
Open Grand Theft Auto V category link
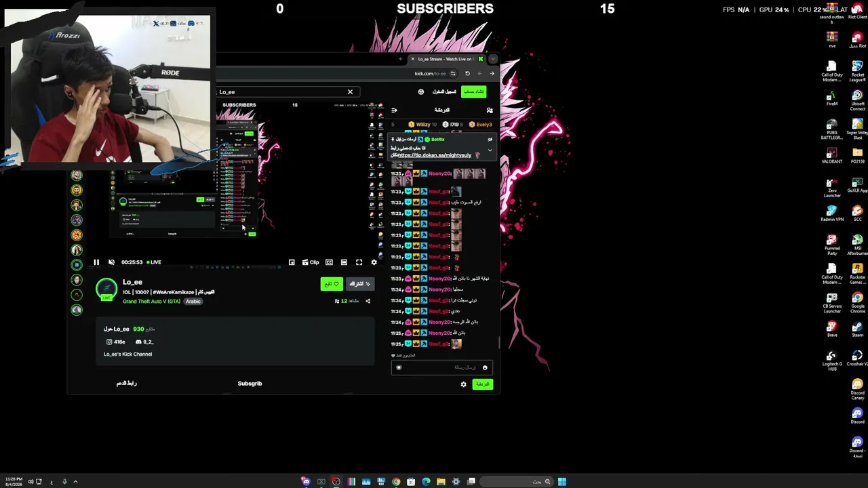tap(151, 301)
